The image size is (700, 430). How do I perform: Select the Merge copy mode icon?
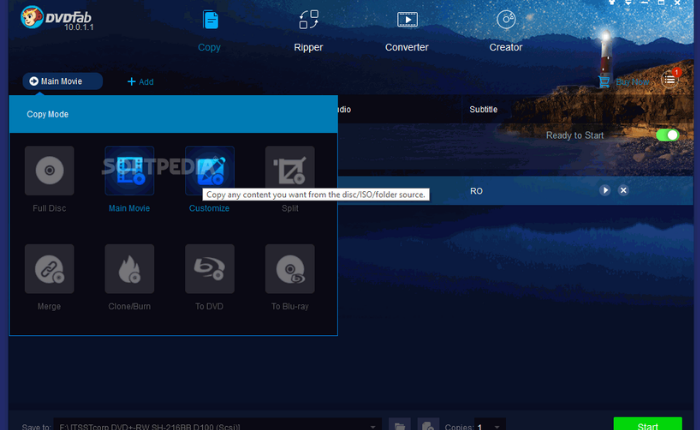pos(49,269)
